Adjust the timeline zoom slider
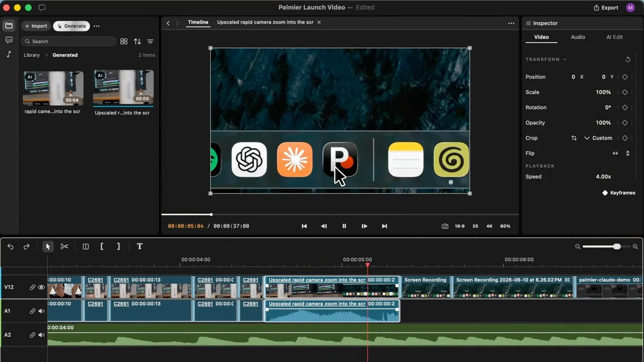 pyautogui.click(x=606, y=247)
